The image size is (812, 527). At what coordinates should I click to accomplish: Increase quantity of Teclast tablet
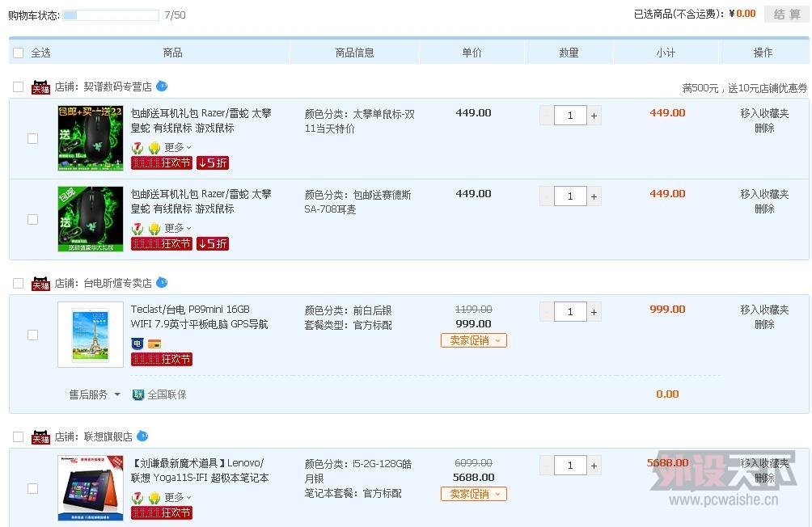click(x=594, y=312)
